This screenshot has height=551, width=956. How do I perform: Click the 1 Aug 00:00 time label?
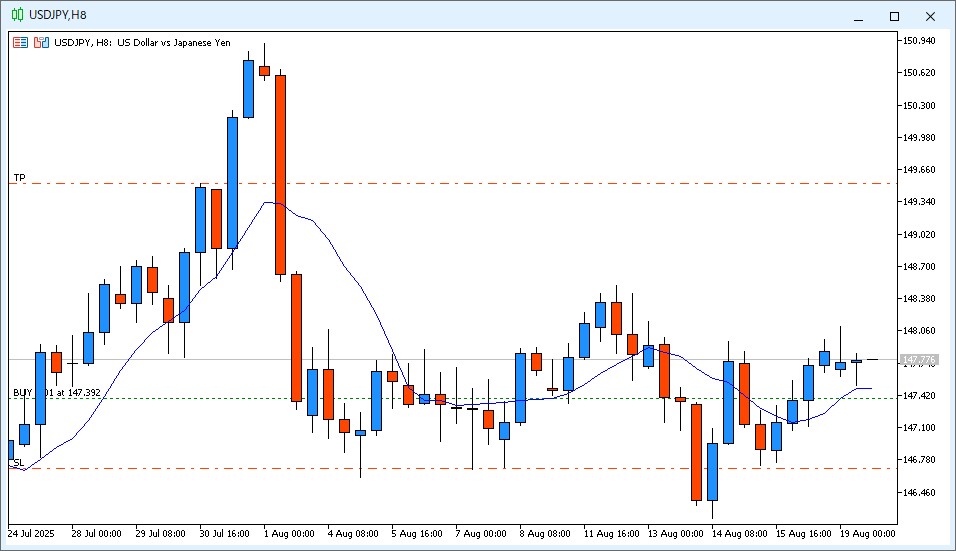tap(288, 534)
